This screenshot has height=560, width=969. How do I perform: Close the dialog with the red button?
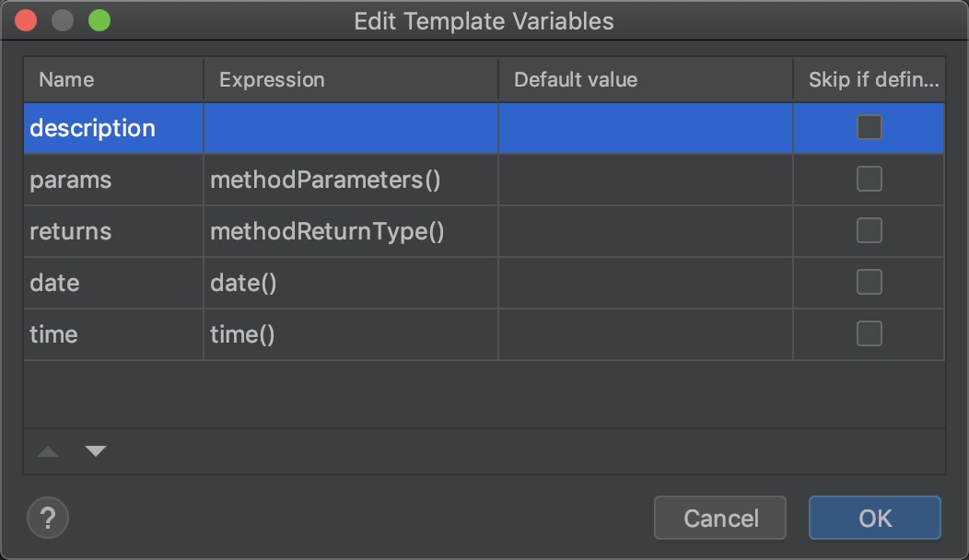point(26,20)
